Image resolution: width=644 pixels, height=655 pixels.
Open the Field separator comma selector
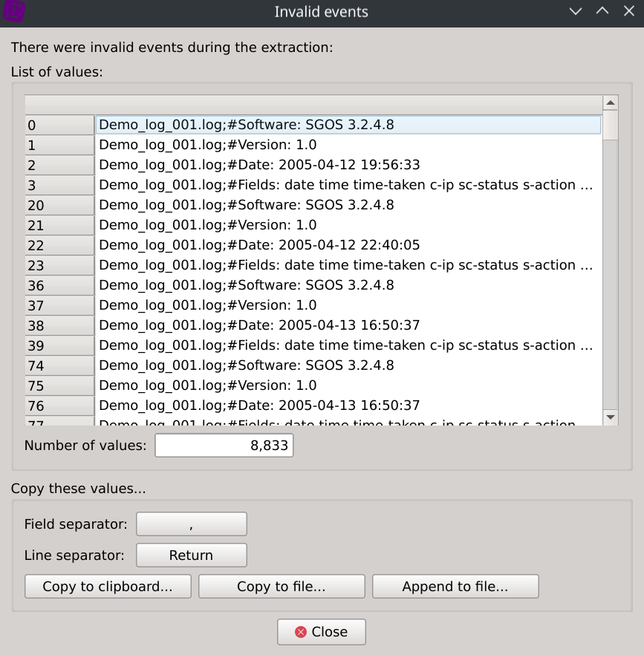tap(191, 524)
